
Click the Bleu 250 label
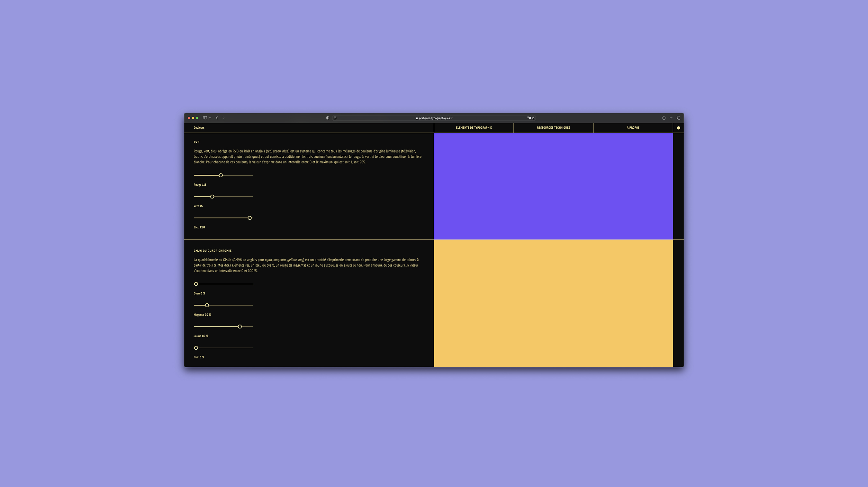[x=199, y=227]
